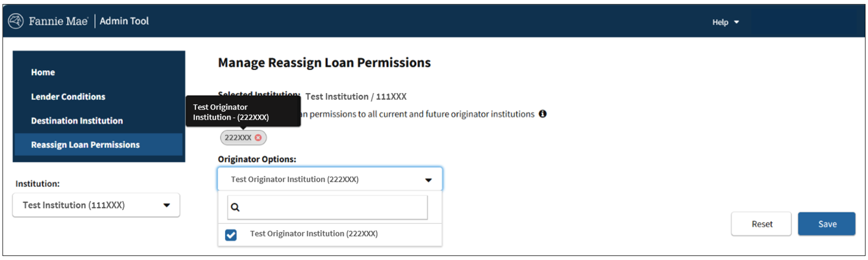The height and width of the screenshot is (260, 868).
Task: Open the Help menu
Action: point(720,22)
